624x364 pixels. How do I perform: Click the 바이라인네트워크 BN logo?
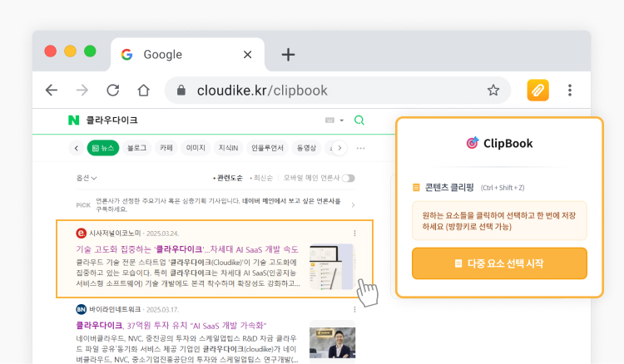[81, 309]
